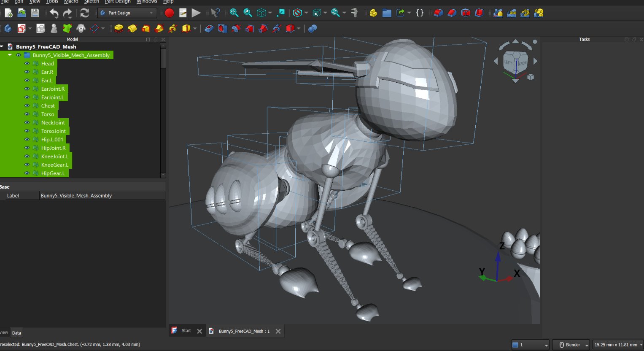The height and width of the screenshot is (351, 644).
Task: Select the Thickness tool icon
Action: pos(479,13)
